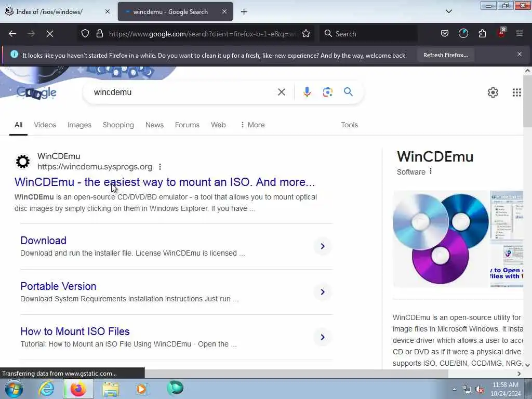Click taskbar clock 11:58 AM
532x399 pixels.
(x=506, y=385)
